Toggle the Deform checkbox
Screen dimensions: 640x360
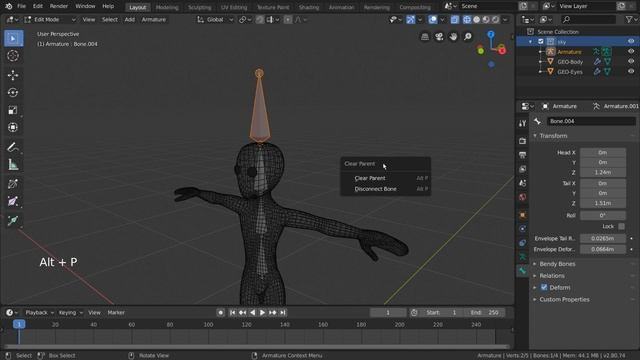click(x=544, y=287)
